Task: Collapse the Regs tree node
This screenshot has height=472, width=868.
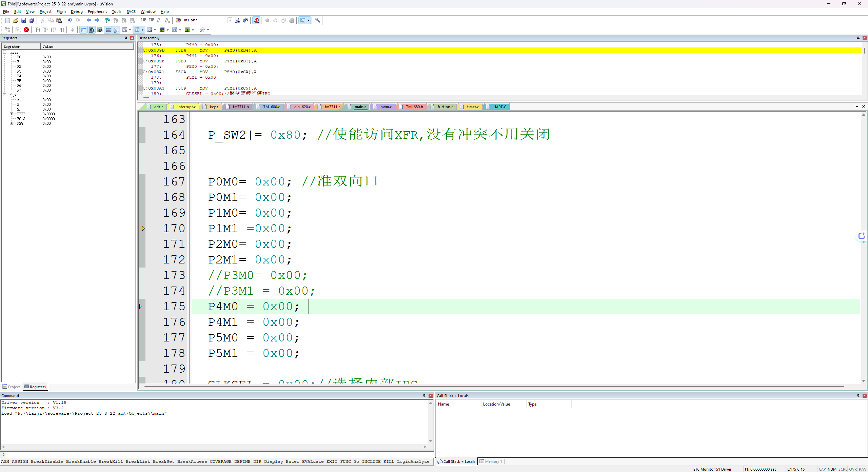Action: (5, 52)
